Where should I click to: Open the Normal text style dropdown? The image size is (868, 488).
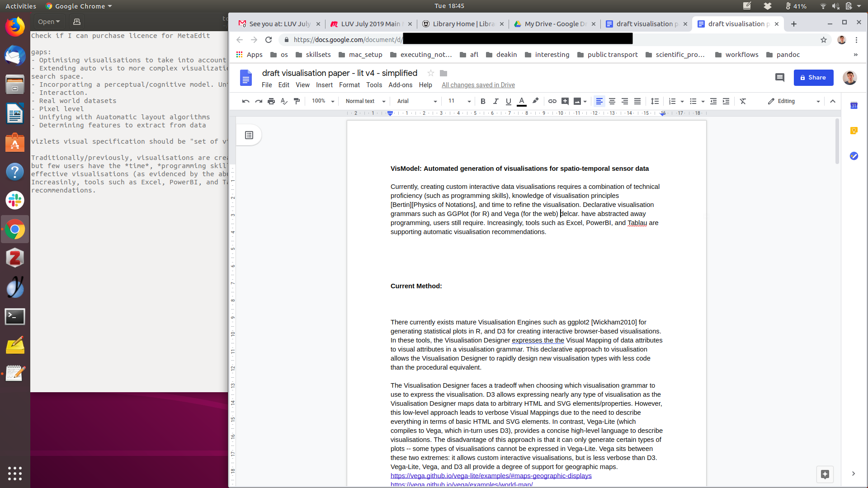pos(365,101)
